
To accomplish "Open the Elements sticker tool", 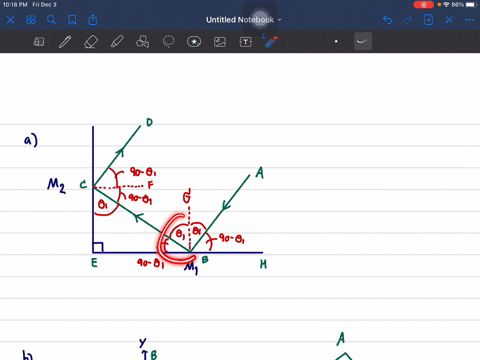I will 194,42.
